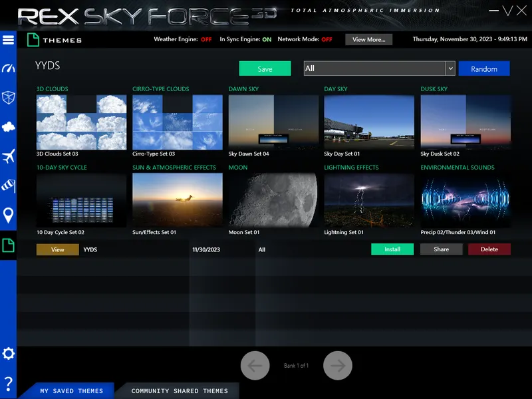Image resolution: width=532 pixels, height=399 pixels.
Task: Select the Moon Set 01 thumbnail
Action: tap(273, 200)
